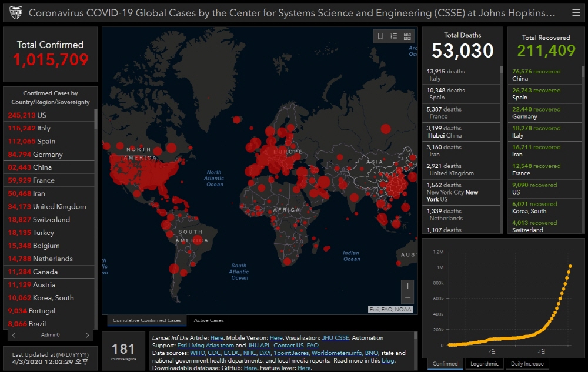Zoom out on the map with minus

pos(407,298)
